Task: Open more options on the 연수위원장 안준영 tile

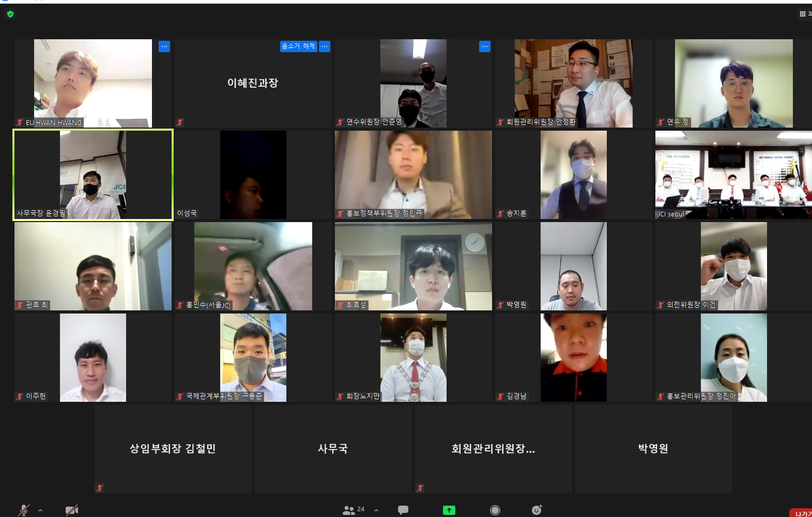Action: 485,46
